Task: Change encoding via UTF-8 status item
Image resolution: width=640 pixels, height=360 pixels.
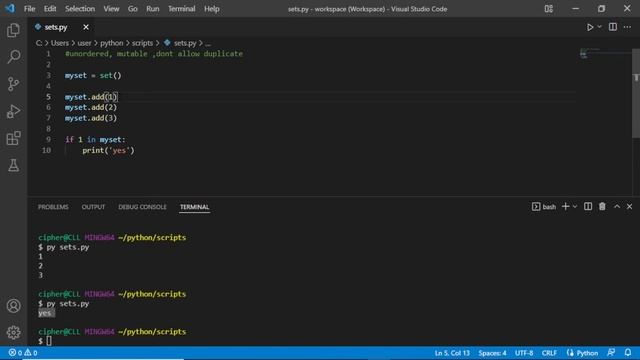Action: coord(524,353)
